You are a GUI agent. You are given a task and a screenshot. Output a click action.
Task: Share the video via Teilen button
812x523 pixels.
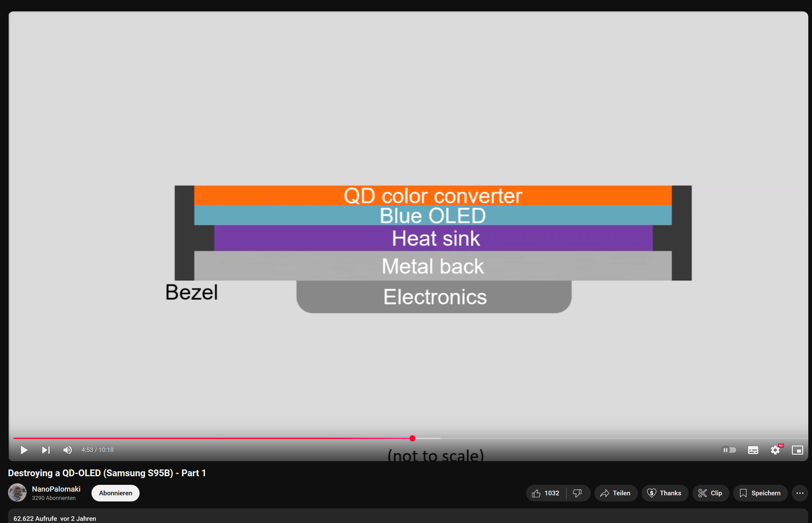point(615,493)
